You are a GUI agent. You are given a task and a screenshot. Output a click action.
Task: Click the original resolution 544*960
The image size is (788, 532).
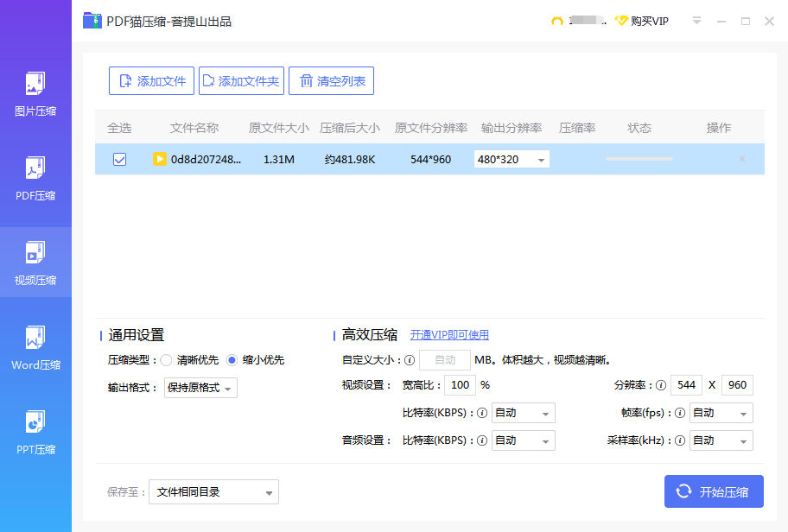(430, 159)
